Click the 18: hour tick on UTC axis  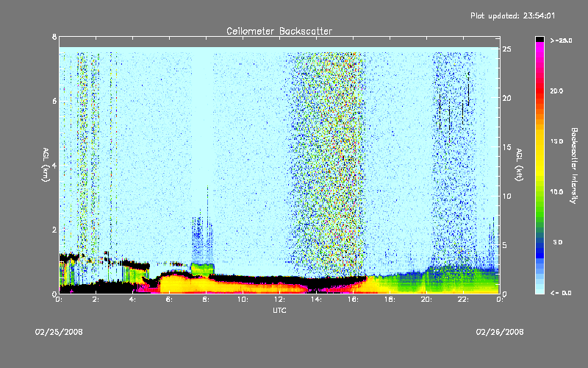coord(390,300)
